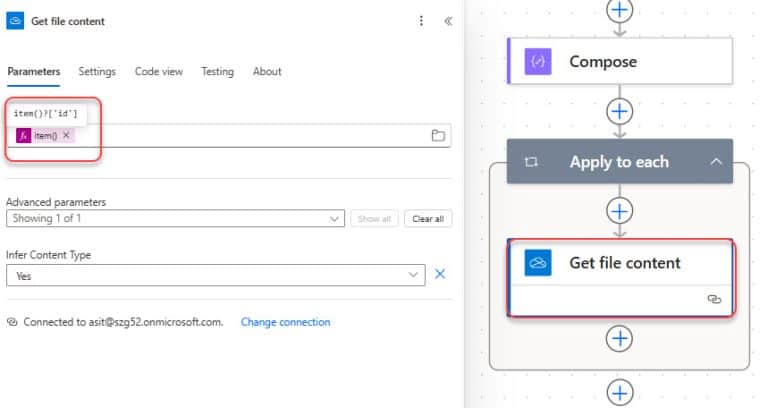Click the Change connection link
Image resolution: width=768 pixels, height=408 pixels.
tap(286, 322)
